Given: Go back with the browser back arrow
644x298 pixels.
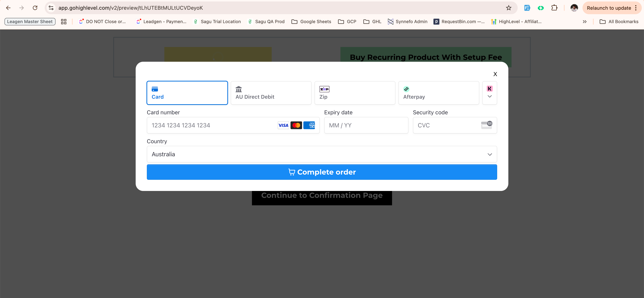Looking at the screenshot, I should click(x=8, y=8).
